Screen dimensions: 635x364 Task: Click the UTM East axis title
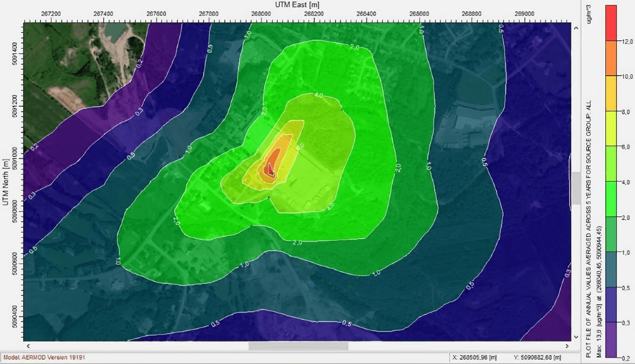tap(297, 5)
